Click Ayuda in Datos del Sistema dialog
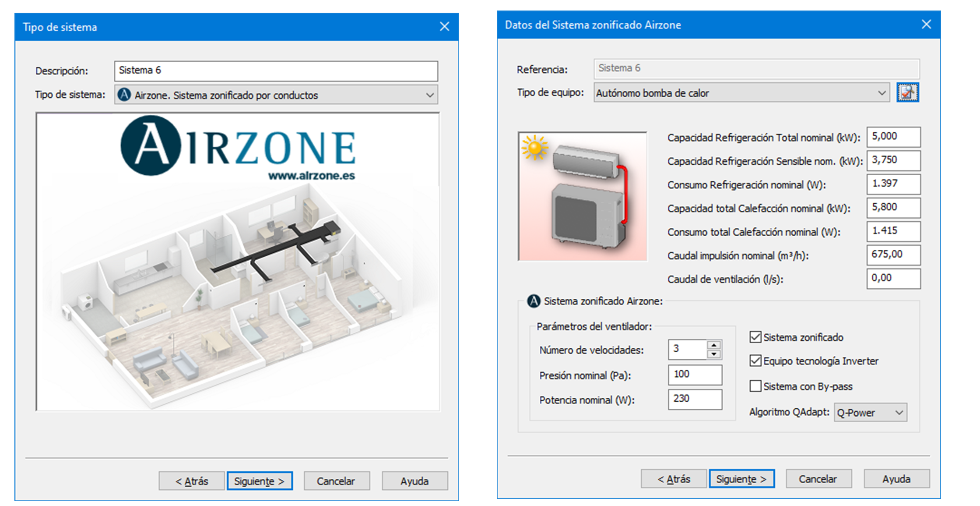This screenshot has height=506, width=980. point(896,478)
